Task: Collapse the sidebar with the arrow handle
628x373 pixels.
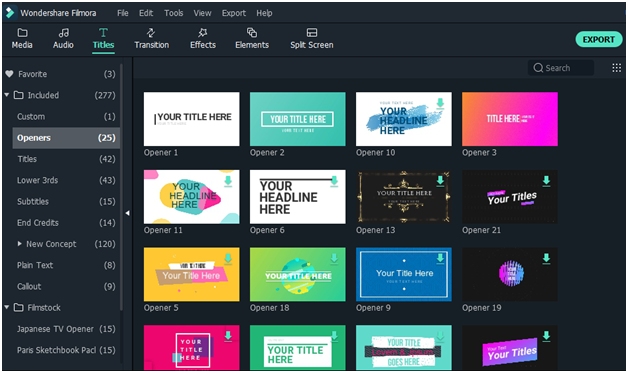Action: click(127, 213)
